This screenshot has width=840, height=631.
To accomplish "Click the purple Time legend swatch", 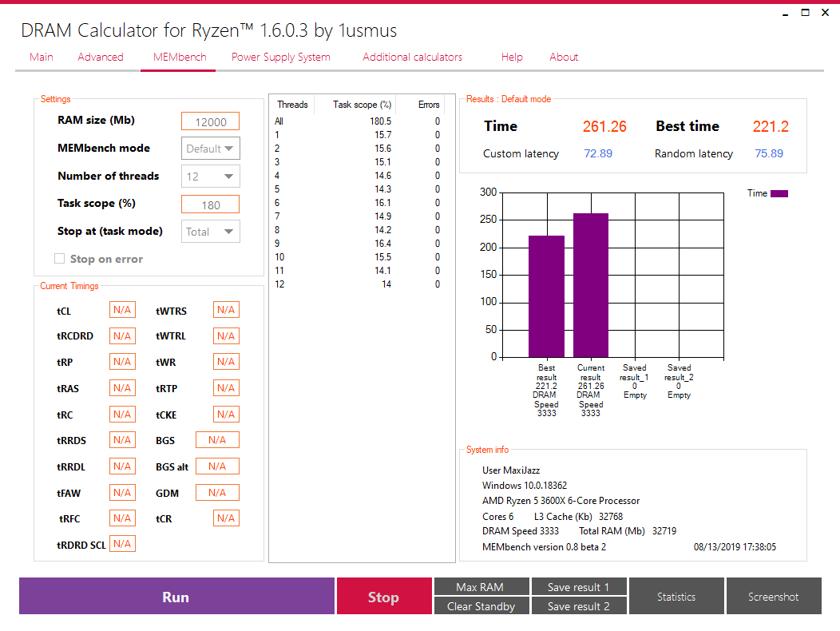I will [779, 193].
